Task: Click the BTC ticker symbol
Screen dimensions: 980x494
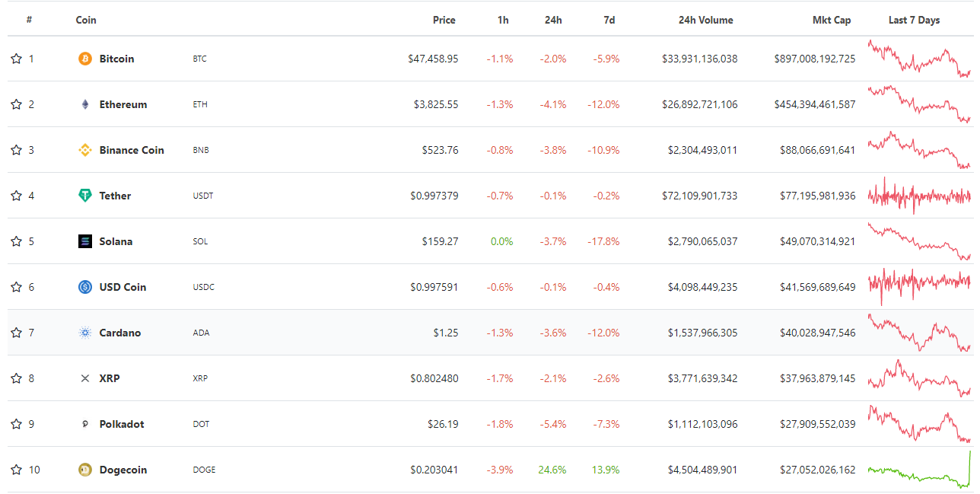Action: pos(200,59)
